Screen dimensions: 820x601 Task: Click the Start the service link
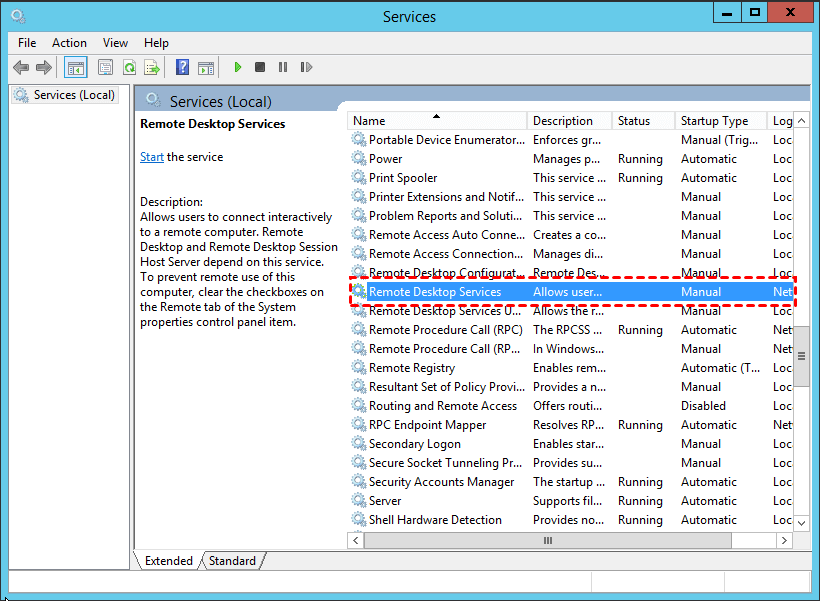[x=152, y=157]
